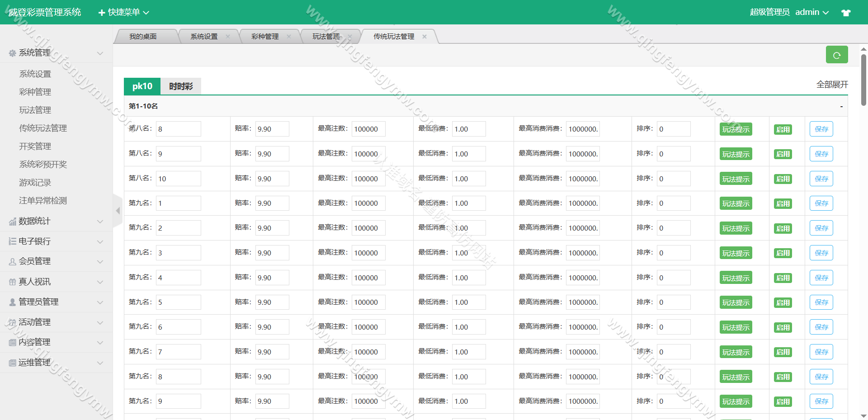
Task: Open 开奖管理 in the sidebar
Action: [35, 146]
